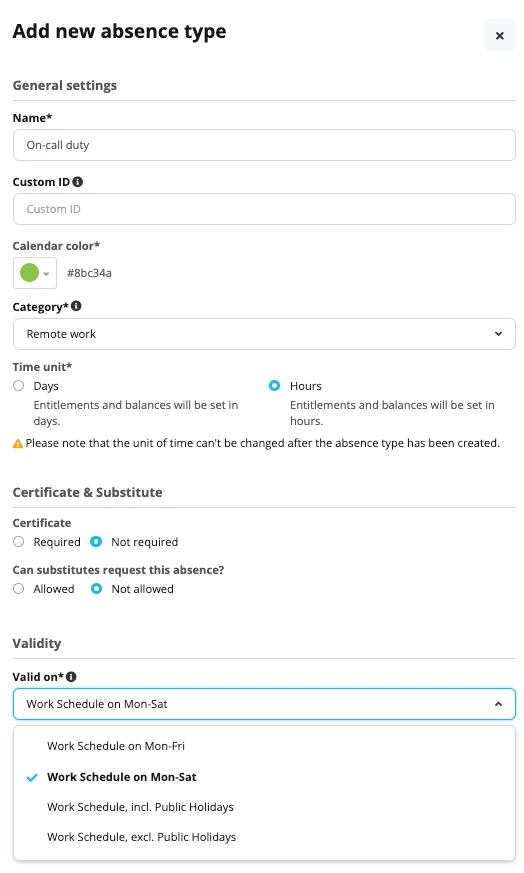524x873 pixels.
Task: Select the Days time unit radio
Action: click(19, 385)
